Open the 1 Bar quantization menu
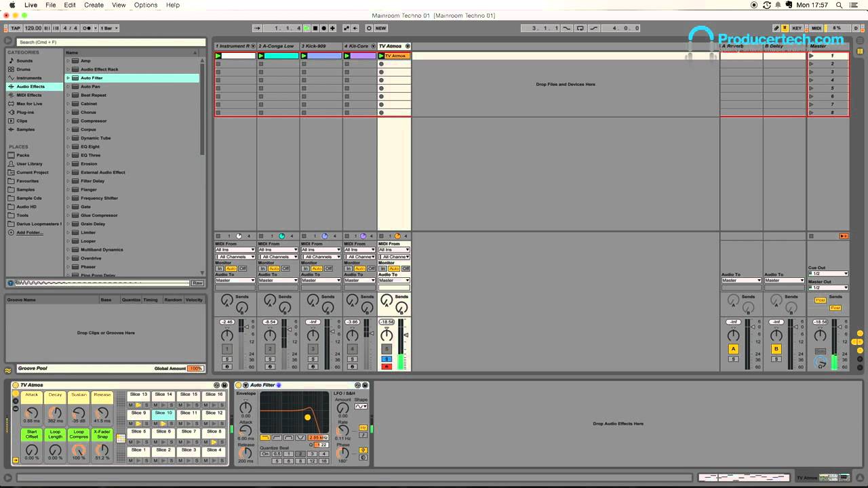Viewport: 868px width, 488px height. [x=109, y=28]
